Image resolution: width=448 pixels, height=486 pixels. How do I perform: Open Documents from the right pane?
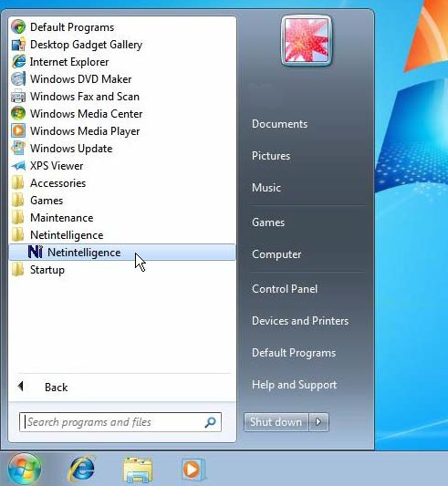[279, 124]
